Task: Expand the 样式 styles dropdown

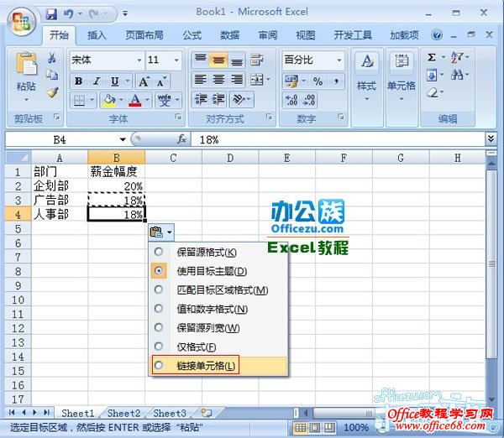Action: (x=367, y=98)
